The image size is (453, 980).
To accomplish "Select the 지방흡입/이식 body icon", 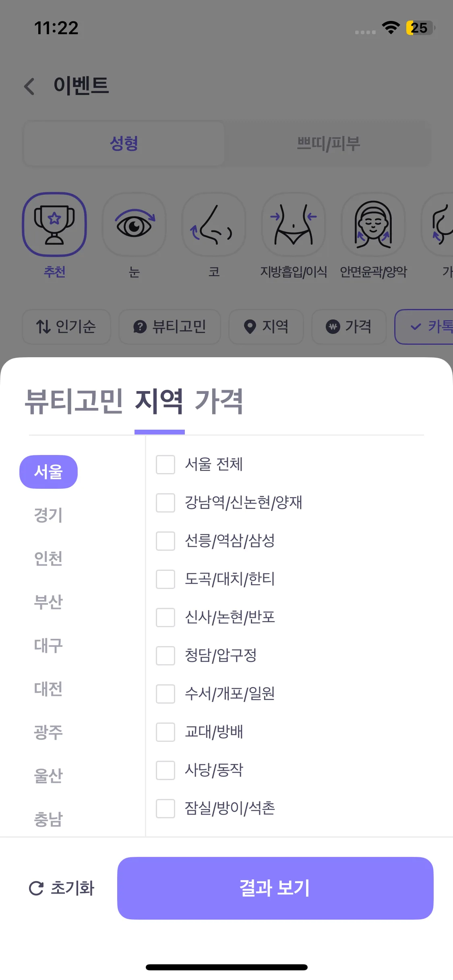I will [293, 224].
